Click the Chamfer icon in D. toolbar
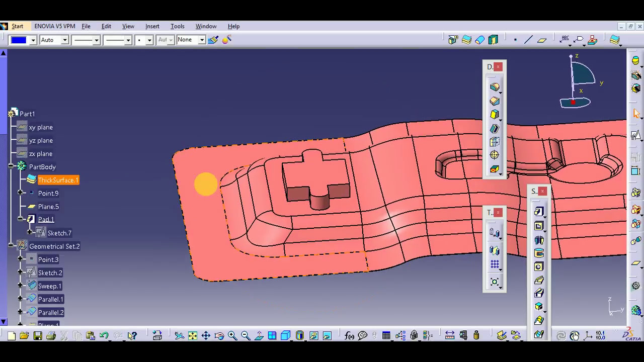The image size is (644, 362). 495,101
